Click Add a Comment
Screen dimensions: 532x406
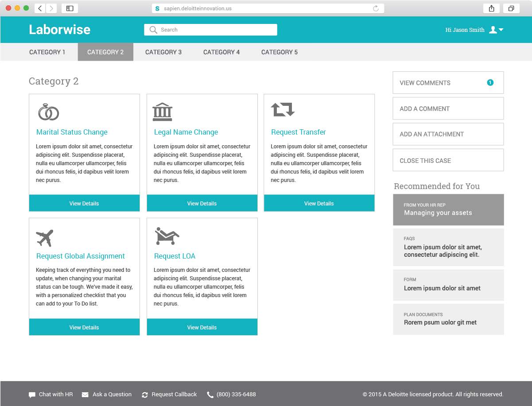(x=448, y=108)
